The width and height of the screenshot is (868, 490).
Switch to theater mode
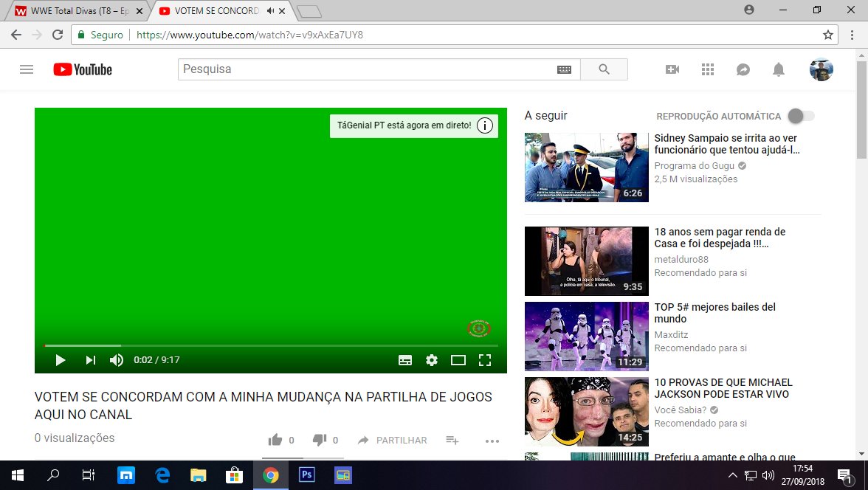[x=458, y=360]
